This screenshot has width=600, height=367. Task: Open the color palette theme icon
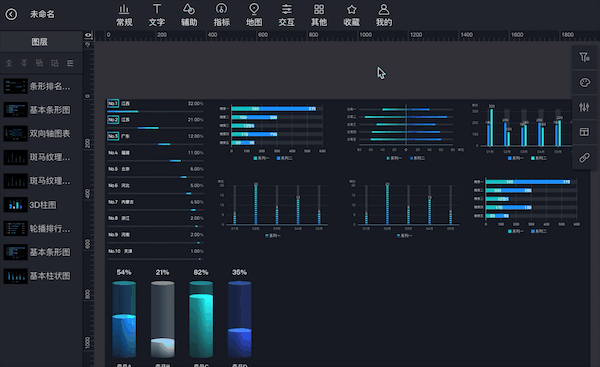(x=584, y=82)
